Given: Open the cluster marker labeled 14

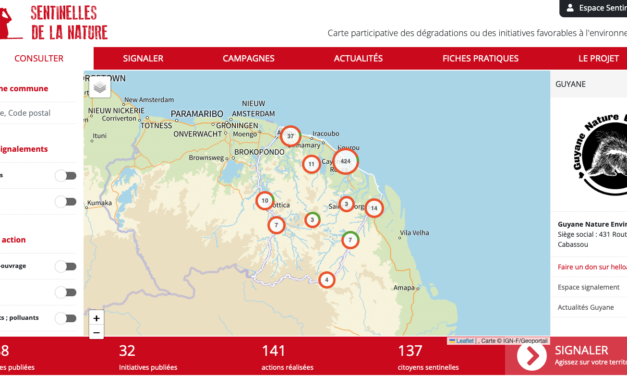Looking at the screenshot, I should coord(374,208).
